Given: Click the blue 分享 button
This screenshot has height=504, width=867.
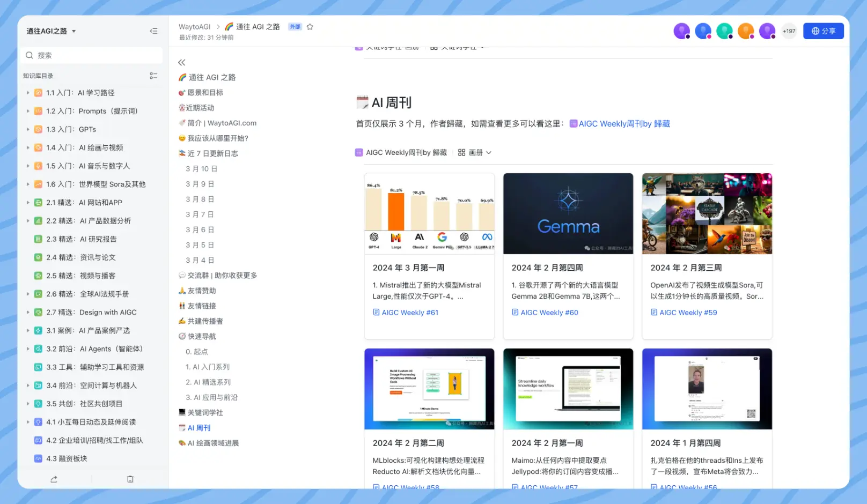Looking at the screenshot, I should (823, 31).
